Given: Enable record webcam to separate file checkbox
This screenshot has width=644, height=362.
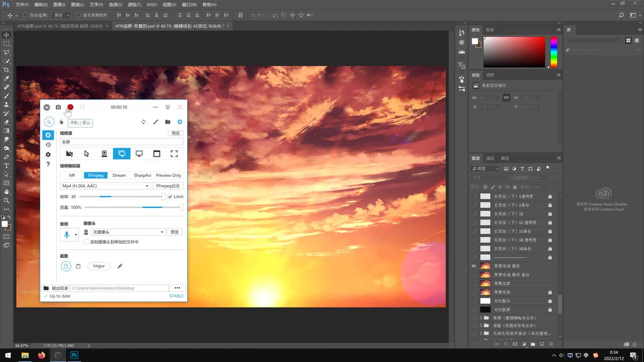Looking at the screenshot, I should [86, 242].
